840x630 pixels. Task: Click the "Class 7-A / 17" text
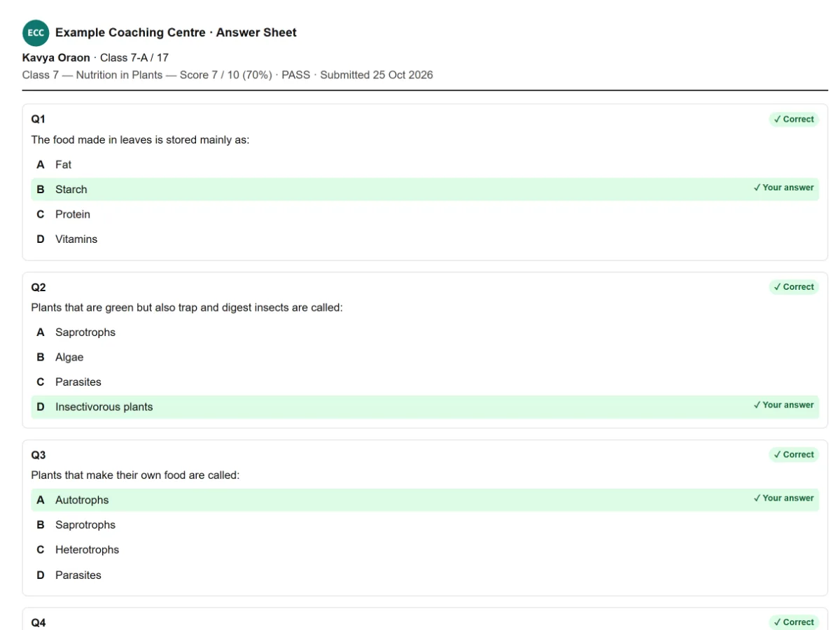pos(134,57)
